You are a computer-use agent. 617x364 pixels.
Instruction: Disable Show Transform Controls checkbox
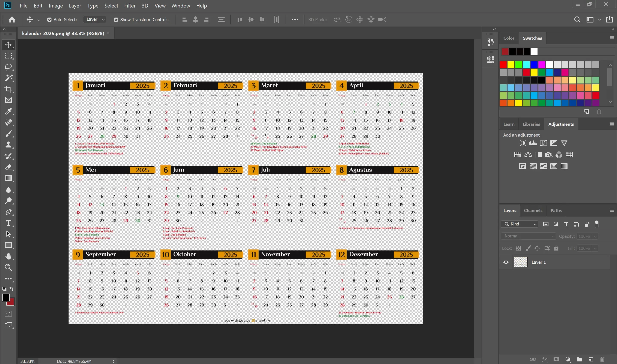click(x=116, y=20)
